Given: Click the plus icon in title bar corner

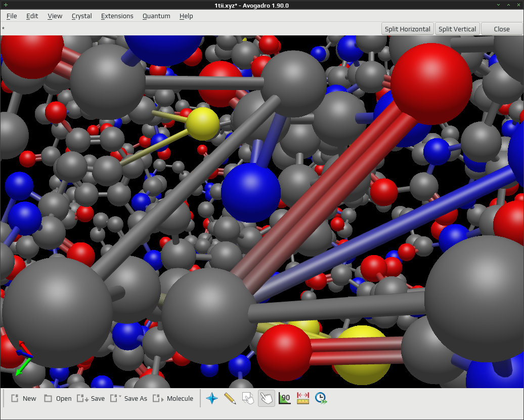Looking at the screenshot, I should pos(6,5).
